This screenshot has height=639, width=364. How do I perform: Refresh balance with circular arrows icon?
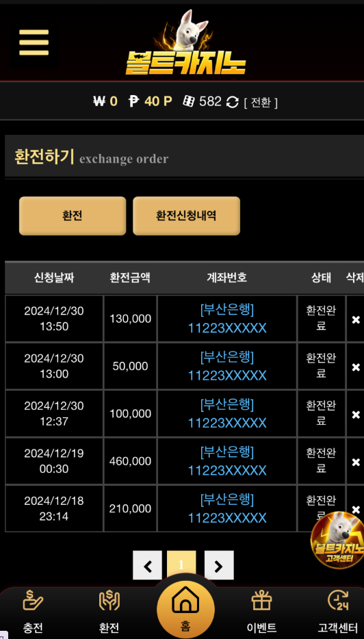[x=233, y=102]
